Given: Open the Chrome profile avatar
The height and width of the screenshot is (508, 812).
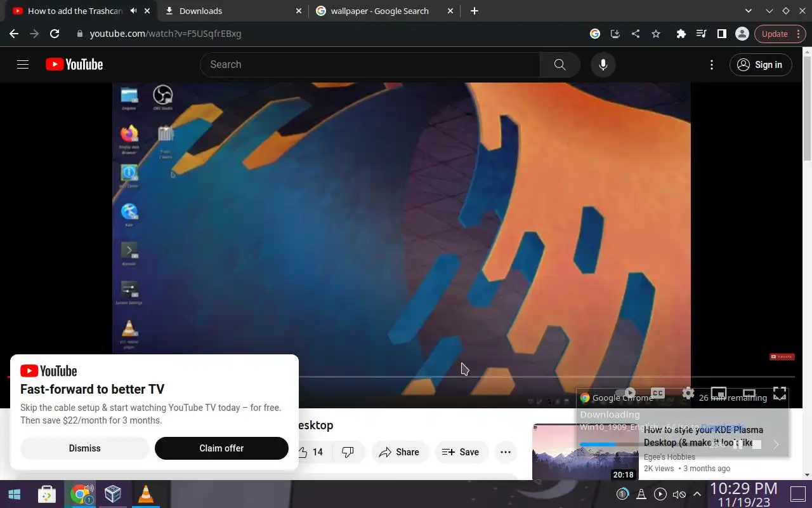Looking at the screenshot, I should [x=742, y=34].
